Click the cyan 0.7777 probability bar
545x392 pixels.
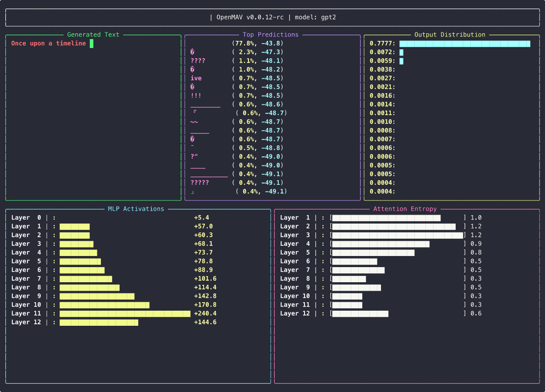(465, 44)
